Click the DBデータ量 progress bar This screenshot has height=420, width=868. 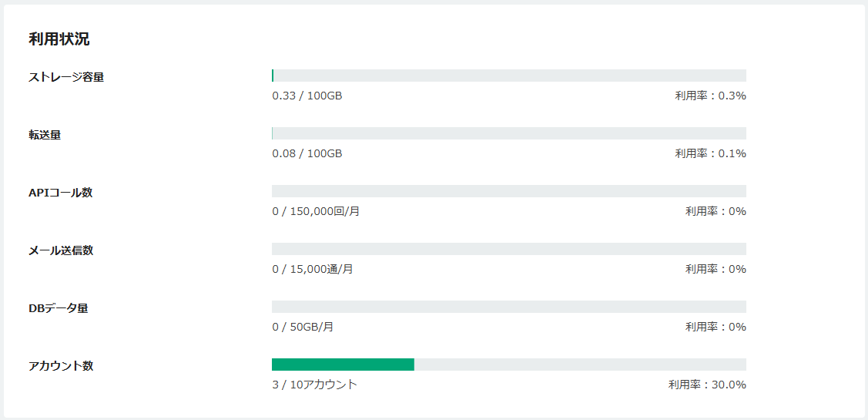509,307
